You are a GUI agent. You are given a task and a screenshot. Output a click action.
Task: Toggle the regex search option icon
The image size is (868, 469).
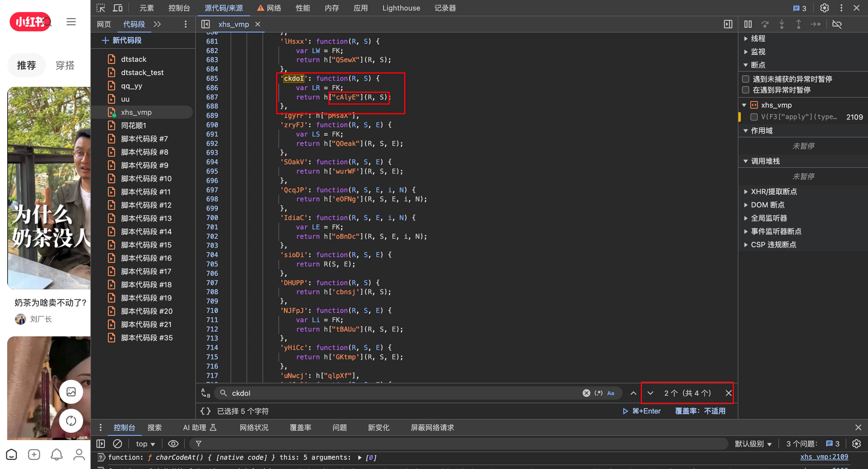[x=599, y=393]
